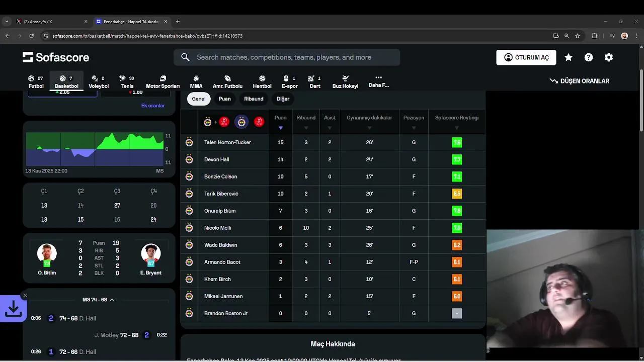Open Devon Hall player row
The width and height of the screenshot is (644, 362).
coord(333,159)
